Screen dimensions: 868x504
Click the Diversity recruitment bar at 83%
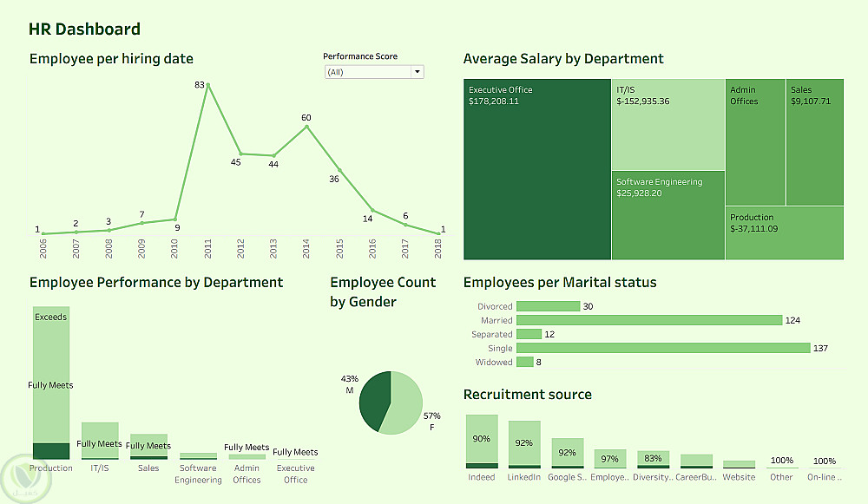[654, 460]
